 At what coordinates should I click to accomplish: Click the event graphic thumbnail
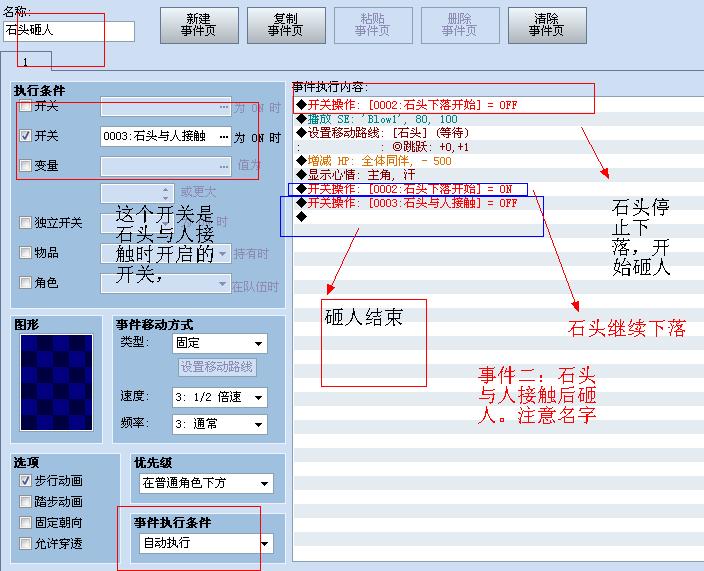click(57, 382)
